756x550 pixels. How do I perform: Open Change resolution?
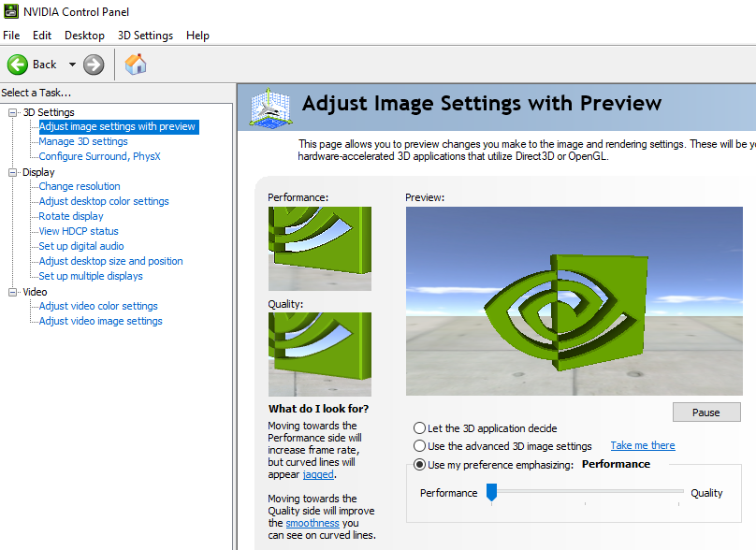pos(80,186)
